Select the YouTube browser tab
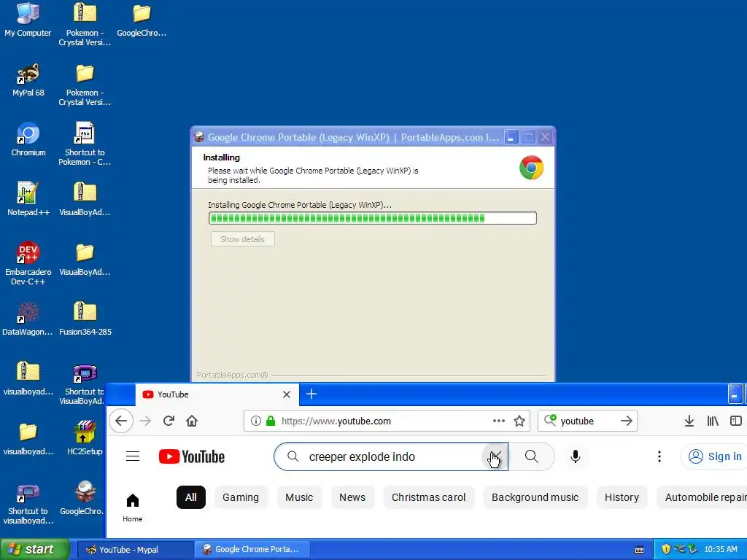Viewport: 747px width, 560px height. 217,394
